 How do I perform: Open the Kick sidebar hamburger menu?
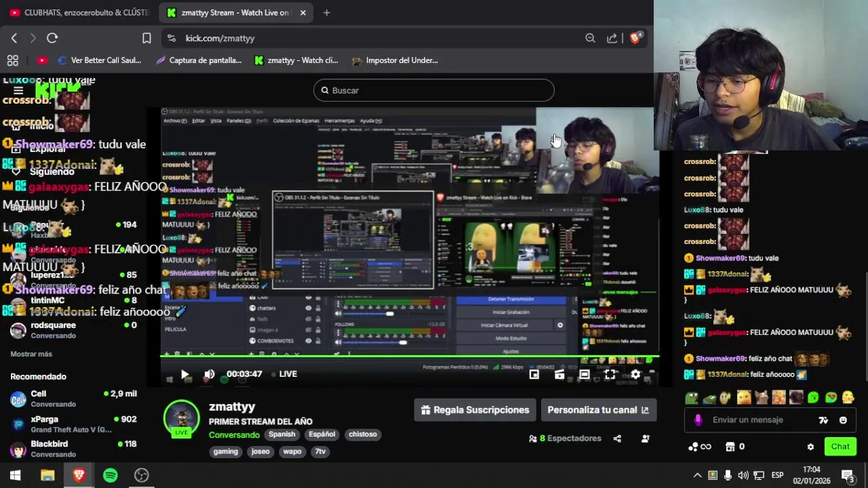point(18,90)
